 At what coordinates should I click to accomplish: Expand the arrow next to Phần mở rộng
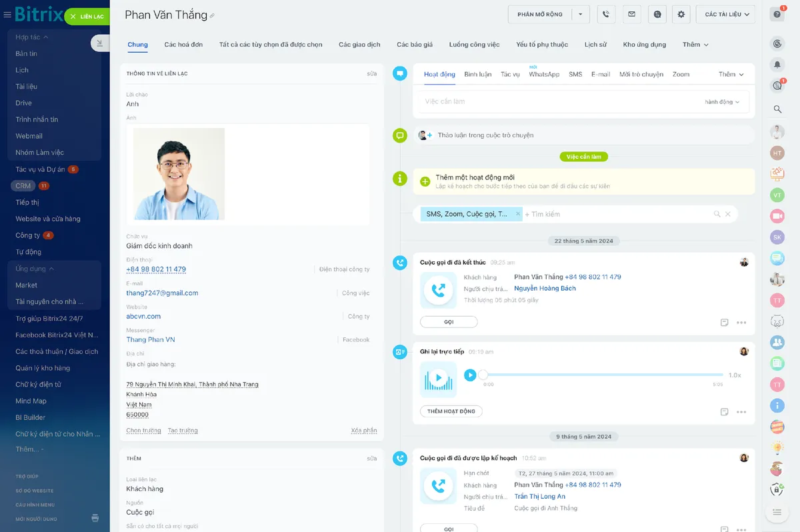coord(581,14)
